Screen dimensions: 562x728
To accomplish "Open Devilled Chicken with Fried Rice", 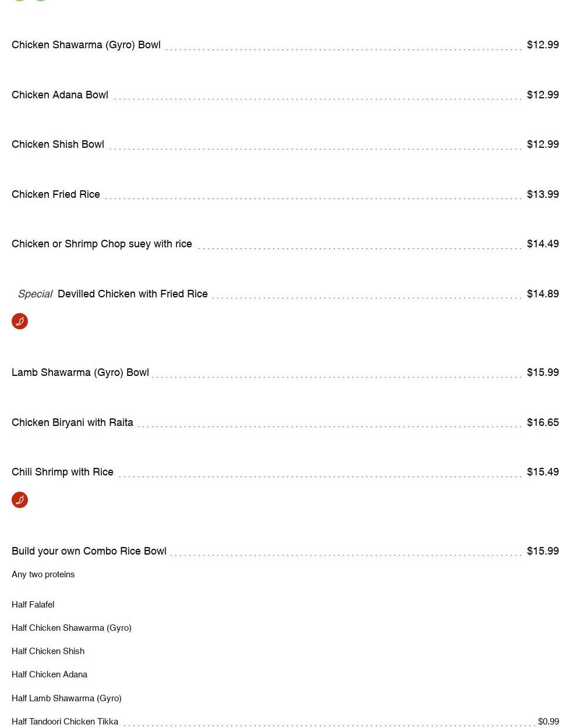I will (133, 294).
